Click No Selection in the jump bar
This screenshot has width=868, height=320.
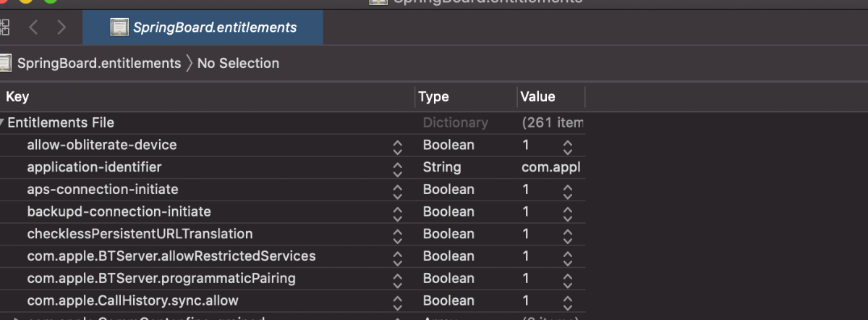pyautogui.click(x=238, y=63)
